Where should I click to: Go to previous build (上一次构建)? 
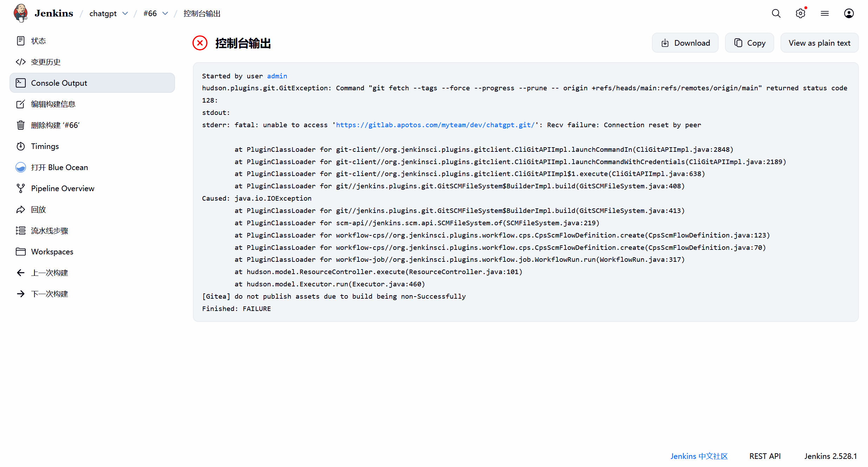point(49,273)
